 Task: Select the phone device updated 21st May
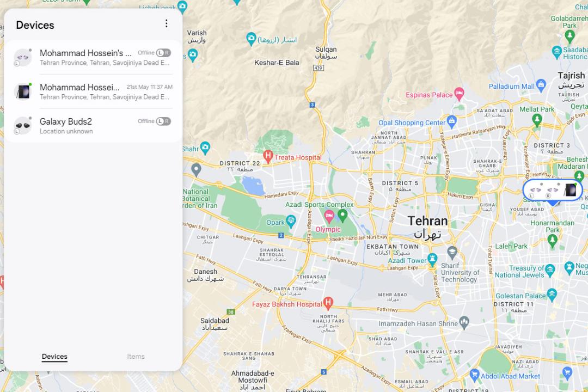coord(93,91)
